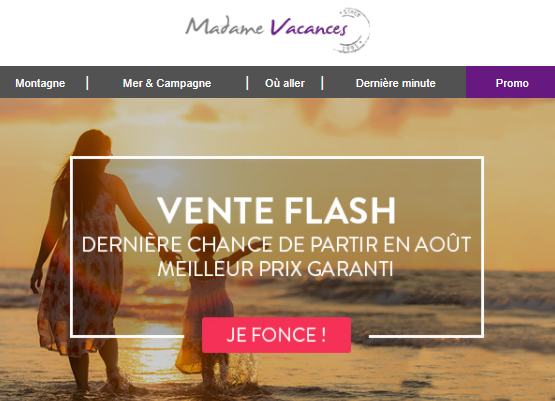The image size is (555, 401).
Task: Click the Dernière chance de partir en août text
Action: point(276,244)
